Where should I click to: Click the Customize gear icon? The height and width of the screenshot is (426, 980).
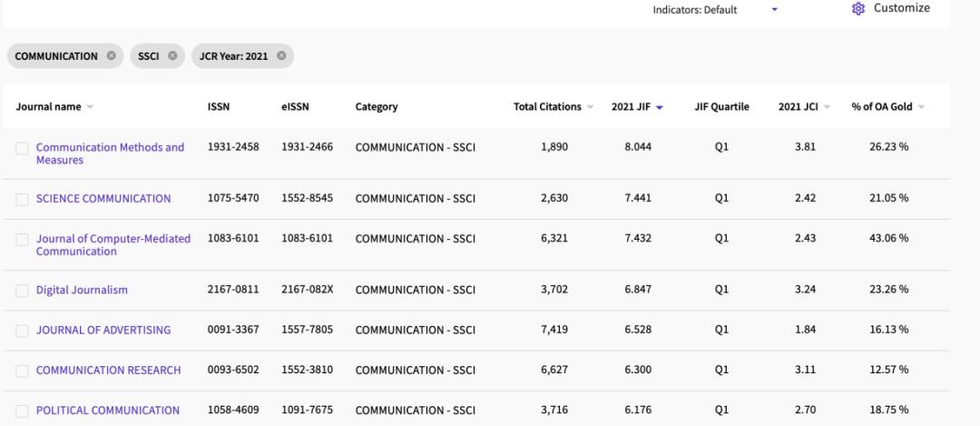(x=857, y=9)
